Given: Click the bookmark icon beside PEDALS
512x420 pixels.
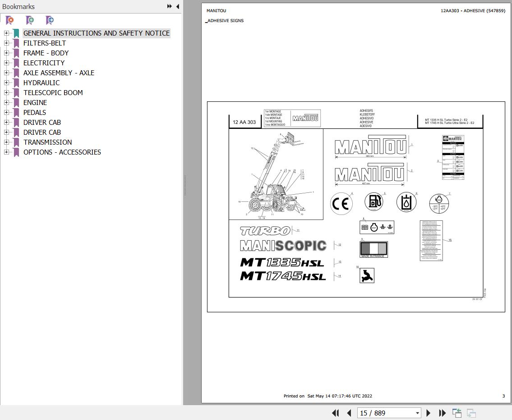Looking at the screenshot, I should 16,113.
